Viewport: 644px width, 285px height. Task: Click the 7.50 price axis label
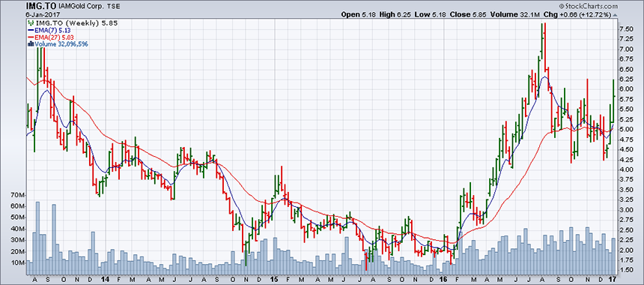click(627, 28)
